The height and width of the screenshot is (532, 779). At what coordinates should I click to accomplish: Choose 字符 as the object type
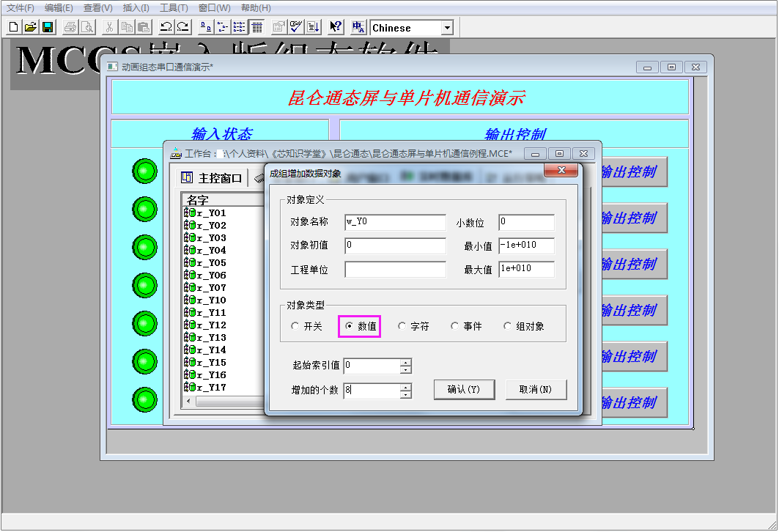click(x=402, y=325)
